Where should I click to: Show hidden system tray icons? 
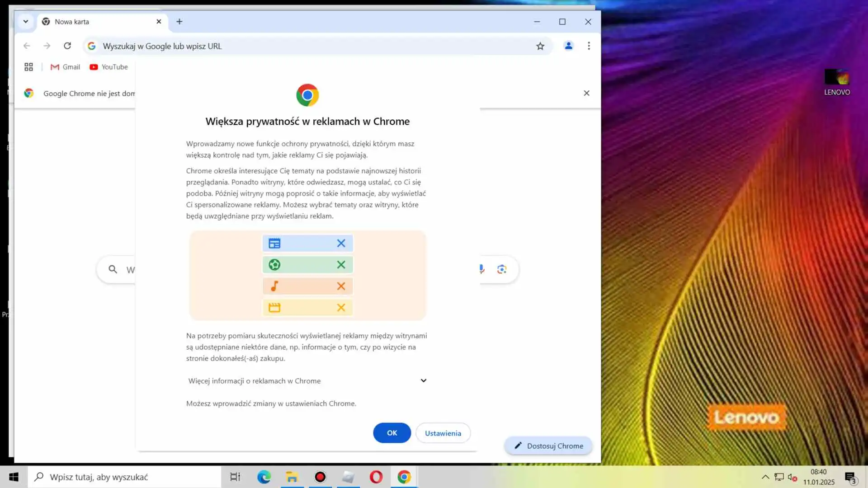click(x=765, y=477)
